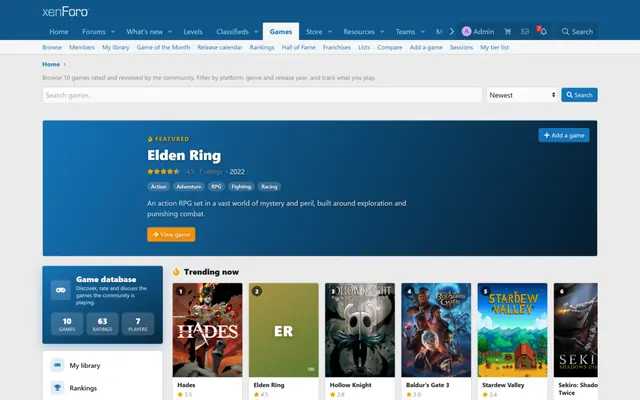Open the Resources nav tab
Screen dimensions: 640x400
click(359, 31)
